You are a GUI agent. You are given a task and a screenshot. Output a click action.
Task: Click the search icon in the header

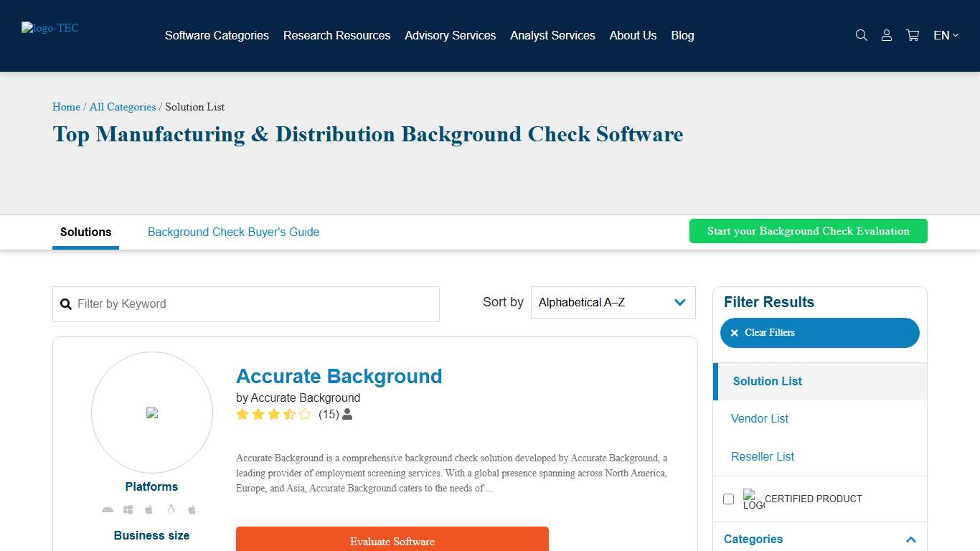click(861, 35)
